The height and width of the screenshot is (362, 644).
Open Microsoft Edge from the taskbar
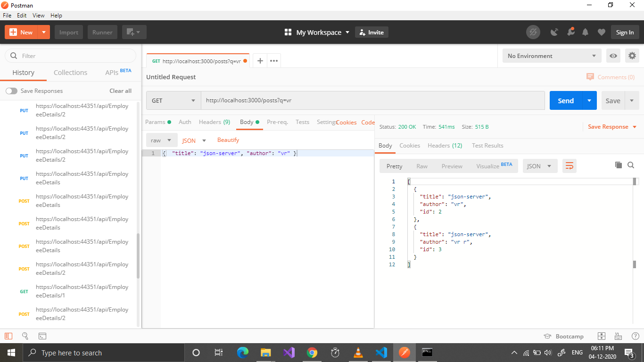(x=243, y=353)
